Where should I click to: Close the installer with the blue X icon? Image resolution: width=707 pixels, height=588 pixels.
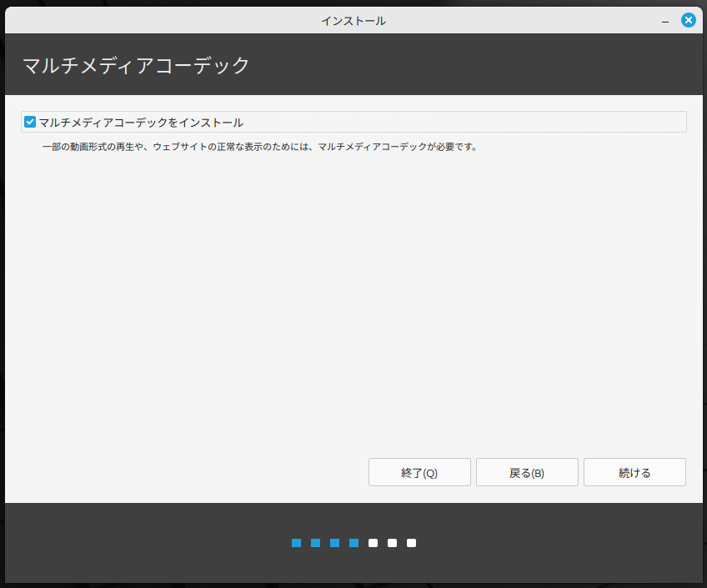(x=688, y=20)
